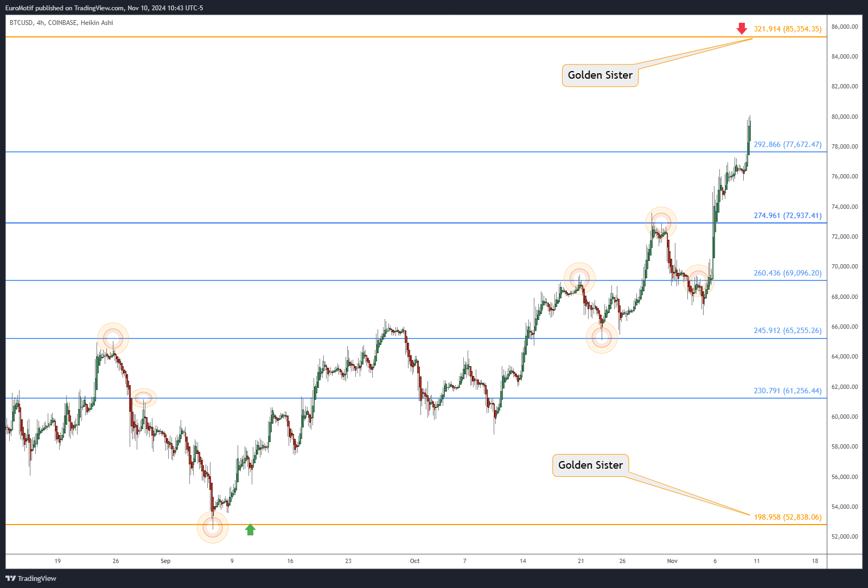Select the upper Golden Sister callout
Viewport: 868px width, 588px height.
[x=600, y=75]
